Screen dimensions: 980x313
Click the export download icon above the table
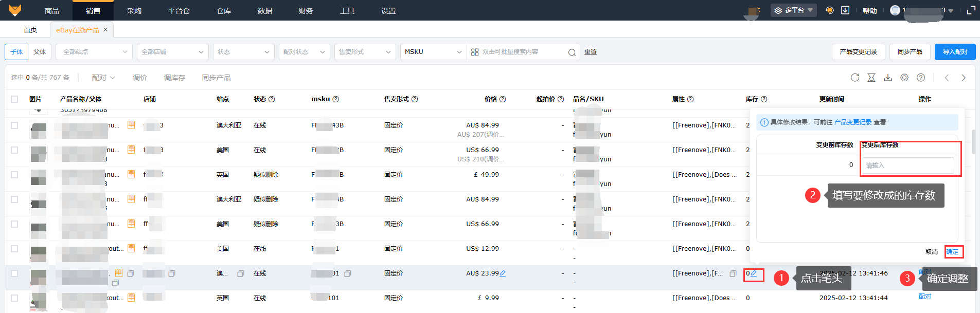(888, 78)
